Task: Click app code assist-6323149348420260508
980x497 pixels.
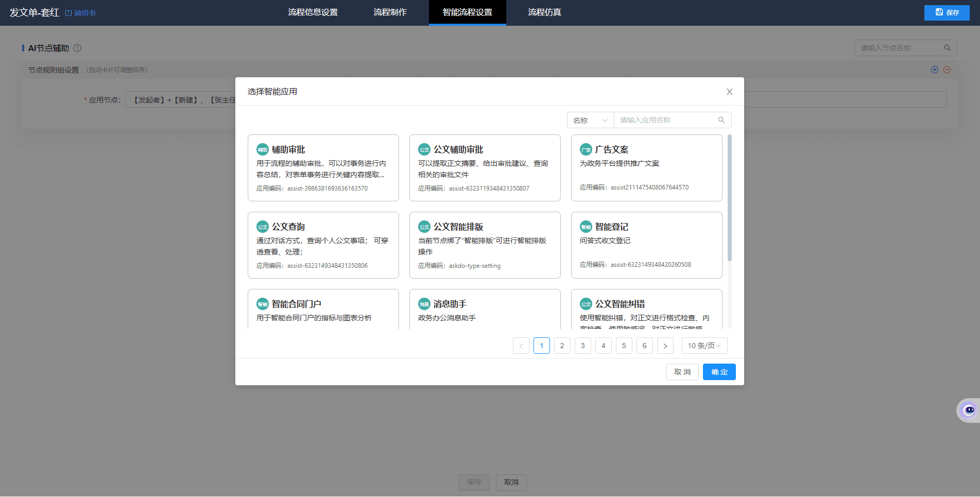Action: [651, 265]
